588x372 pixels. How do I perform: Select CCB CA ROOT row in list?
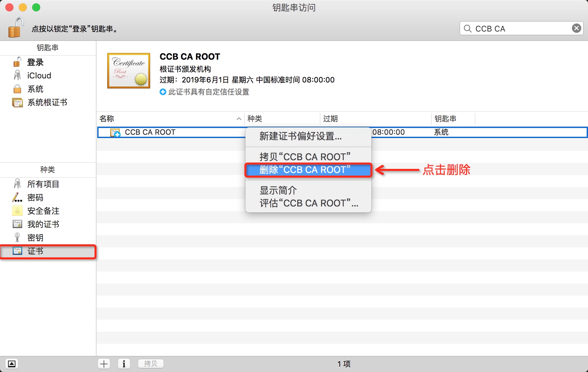342,132
